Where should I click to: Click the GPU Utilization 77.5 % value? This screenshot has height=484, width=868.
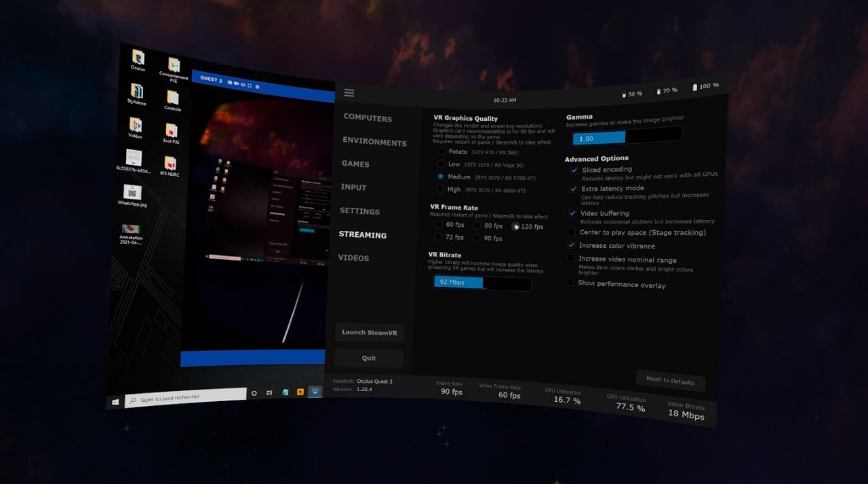pos(631,407)
